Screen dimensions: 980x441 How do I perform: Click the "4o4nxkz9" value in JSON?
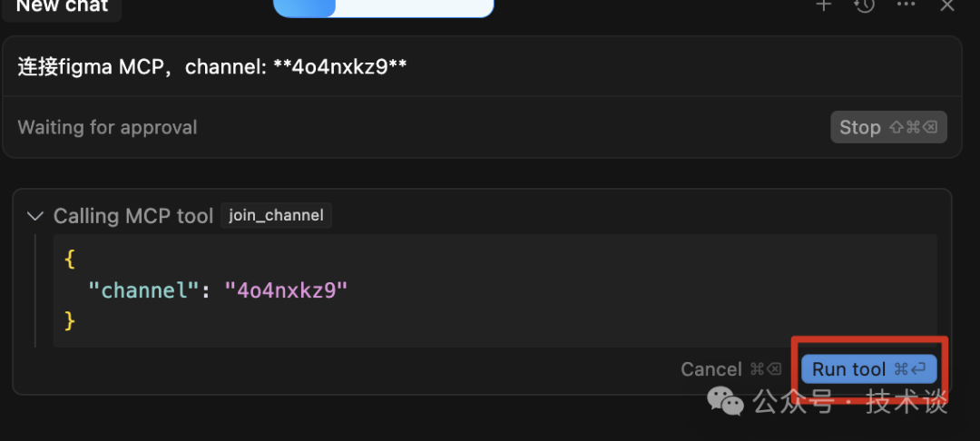286,290
